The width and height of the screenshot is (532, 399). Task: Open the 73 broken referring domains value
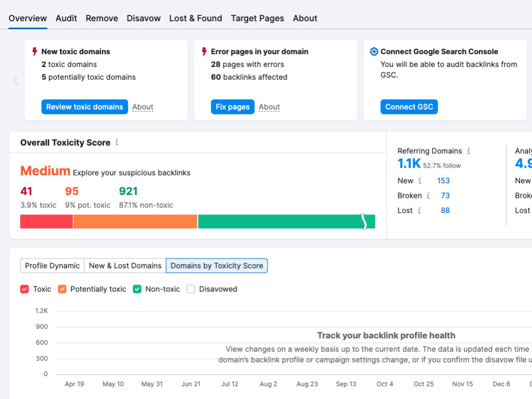click(445, 195)
